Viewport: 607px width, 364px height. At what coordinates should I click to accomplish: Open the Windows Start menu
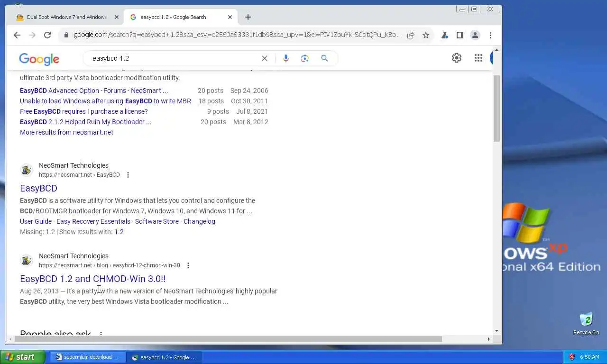click(x=22, y=357)
